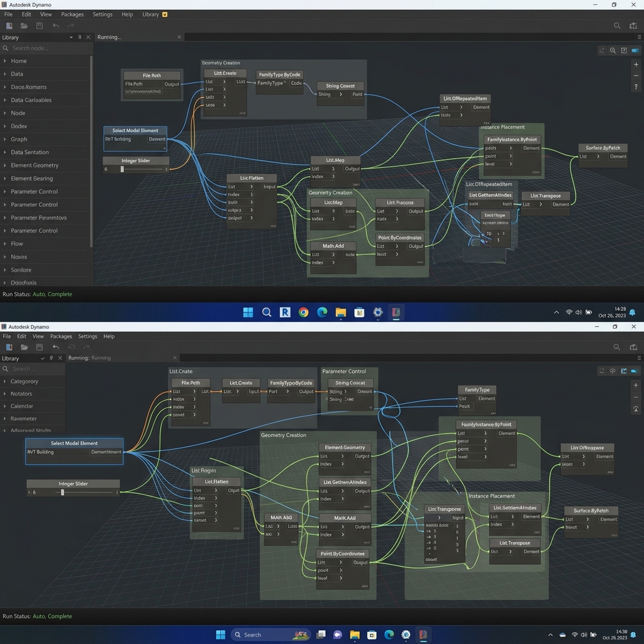Click Instance Placement group title, bottom canvas
Image resolution: width=644 pixels, height=644 pixels.
coord(492,496)
